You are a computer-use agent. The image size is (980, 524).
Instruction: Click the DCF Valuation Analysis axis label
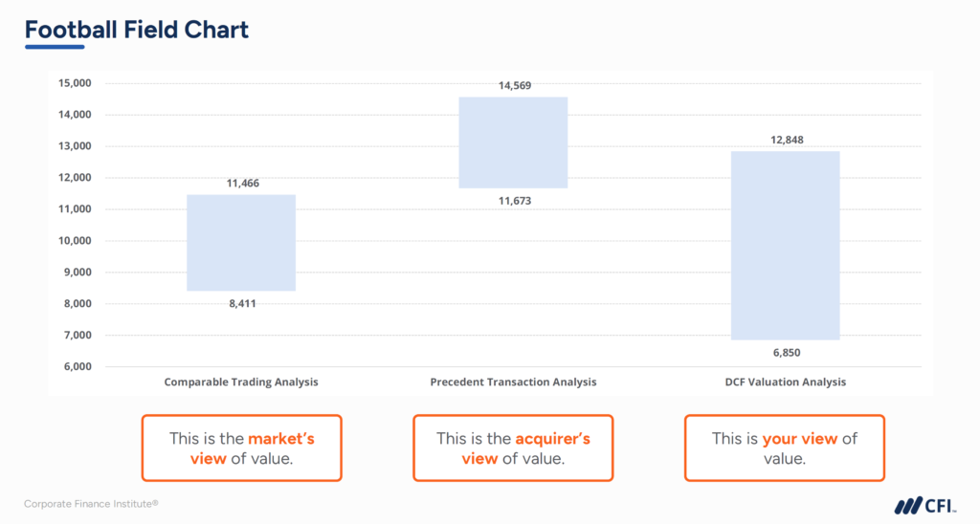(785, 382)
